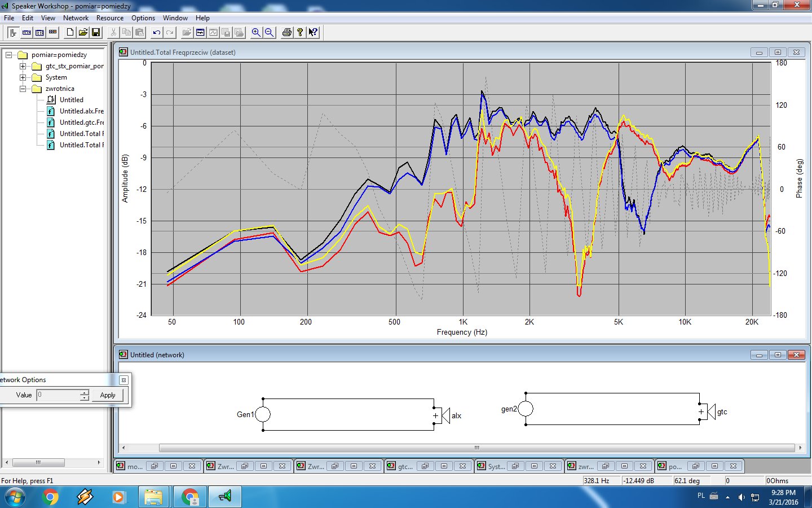Collapse the pomiar=pomiedzy root node
812x508 pixels.
click(x=8, y=55)
